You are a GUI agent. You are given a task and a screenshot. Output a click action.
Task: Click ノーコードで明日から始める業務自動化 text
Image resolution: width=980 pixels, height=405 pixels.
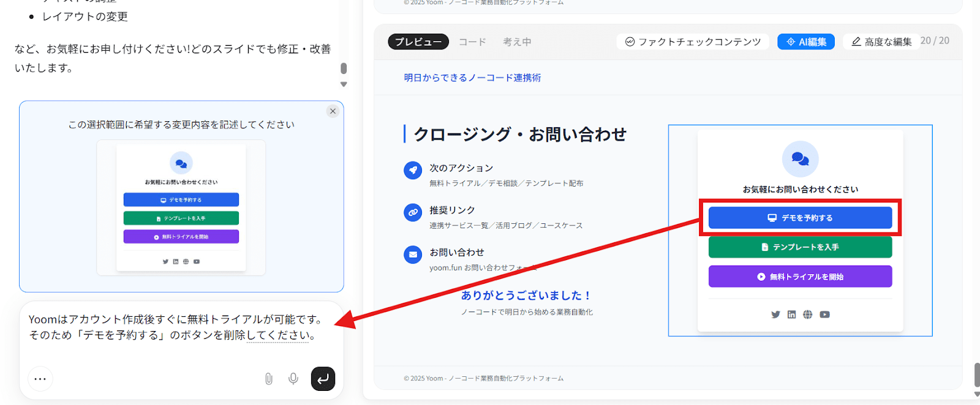(527, 312)
